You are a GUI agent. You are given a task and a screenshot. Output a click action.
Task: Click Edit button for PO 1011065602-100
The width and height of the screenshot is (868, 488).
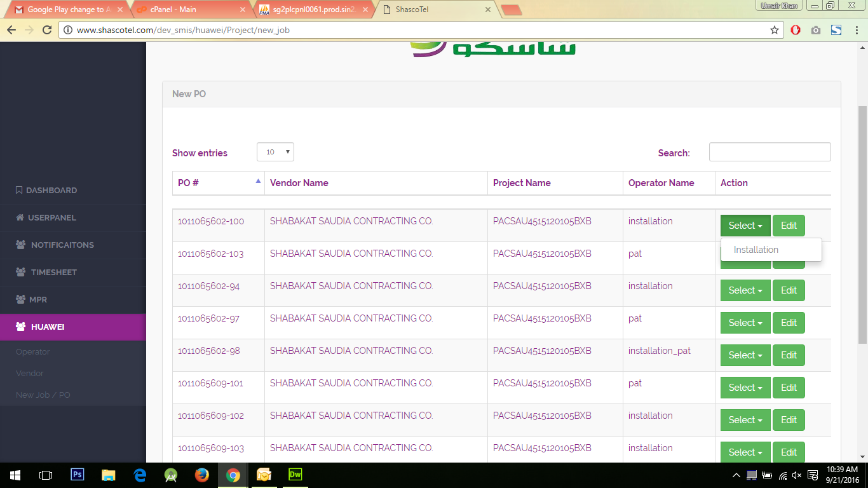coord(789,226)
